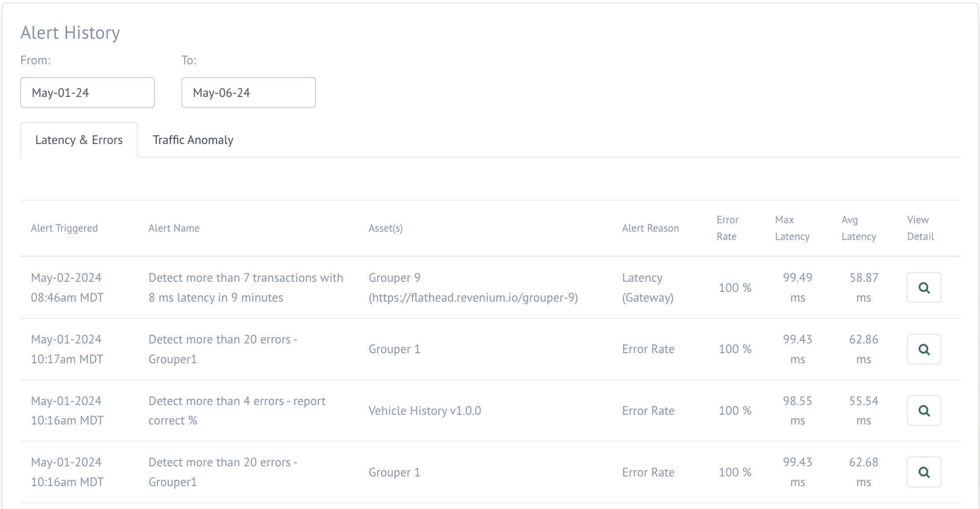980x509 pixels.
Task: Select the Latency & Errors tab
Action: point(79,140)
